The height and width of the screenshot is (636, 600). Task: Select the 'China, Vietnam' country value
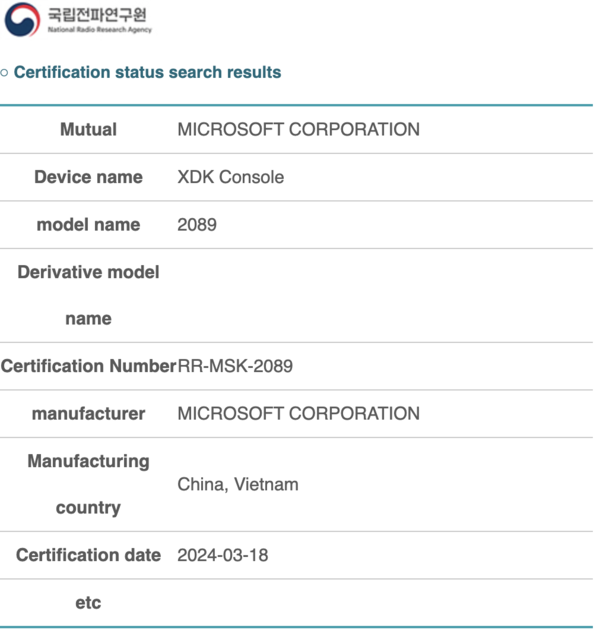point(238,484)
